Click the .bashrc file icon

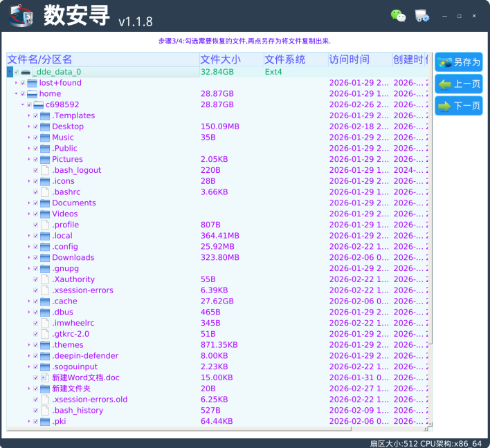(x=45, y=192)
